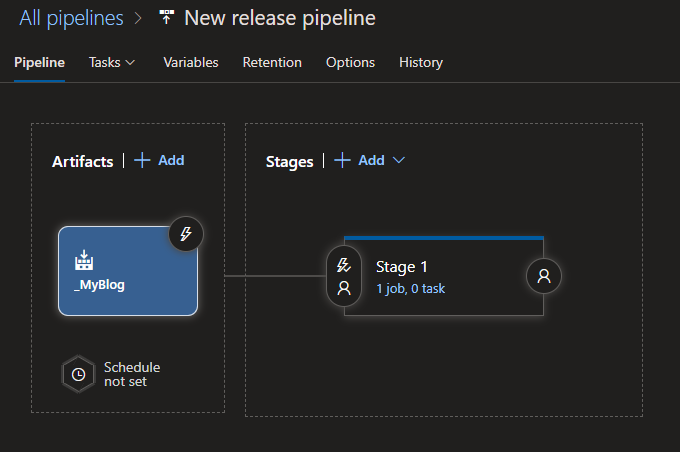This screenshot has width=680, height=452.
Task: Open the Variables tab
Action: (x=191, y=62)
